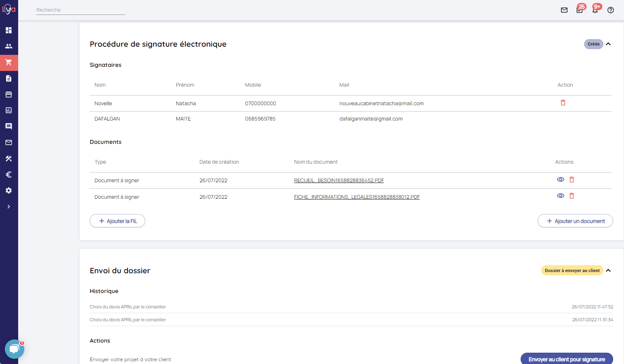
Task: Click the shopping cart sidebar icon
Action: [8, 62]
